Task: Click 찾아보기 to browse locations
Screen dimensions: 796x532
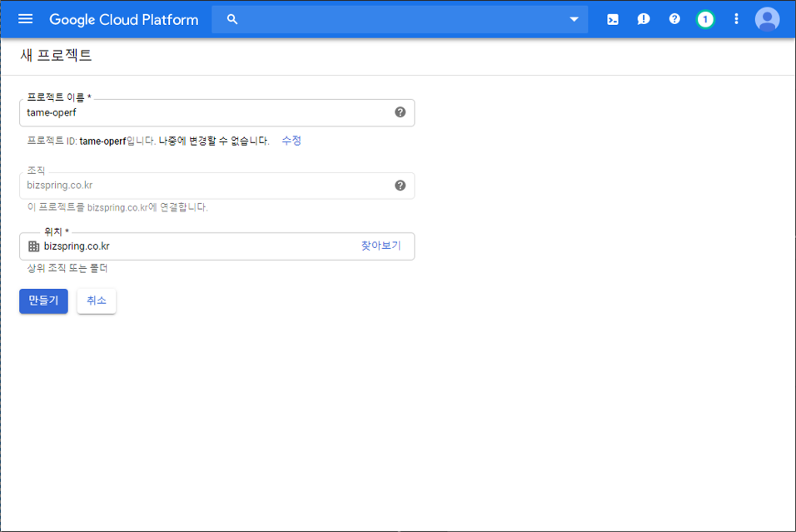Action: [x=381, y=246]
